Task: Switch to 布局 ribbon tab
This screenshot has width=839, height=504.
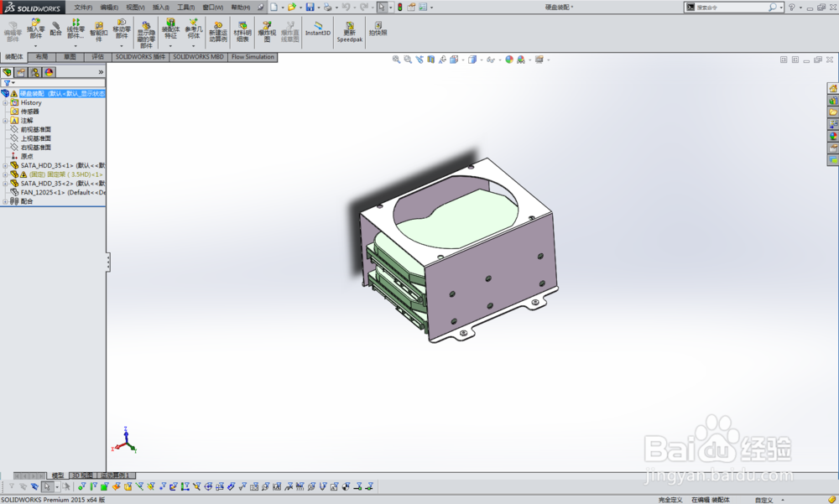Action: pyautogui.click(x=42, y=57)
